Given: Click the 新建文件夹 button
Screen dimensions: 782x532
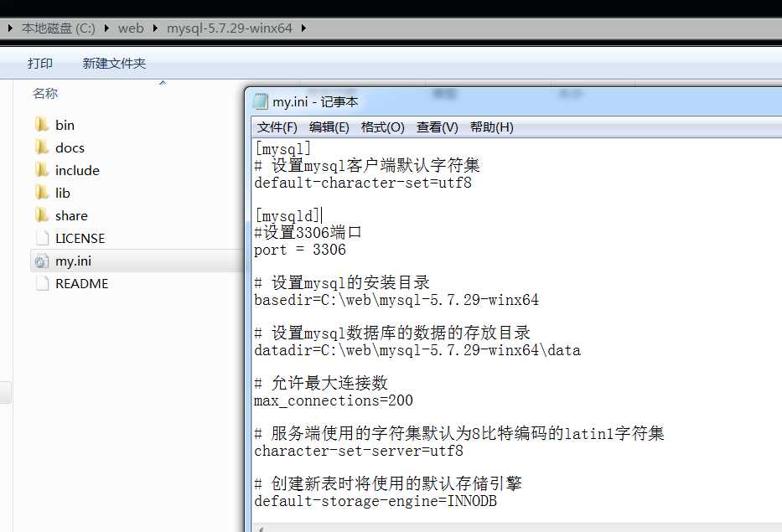Looking at the screenshot, I should tap(114, 64).
